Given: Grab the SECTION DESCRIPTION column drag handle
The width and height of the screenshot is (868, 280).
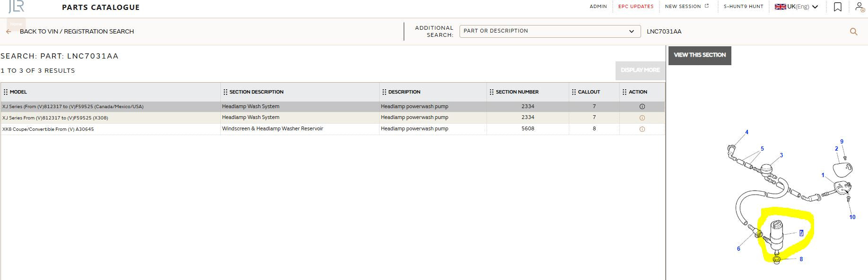Looking at the screenshot, I should coord(226,92).
